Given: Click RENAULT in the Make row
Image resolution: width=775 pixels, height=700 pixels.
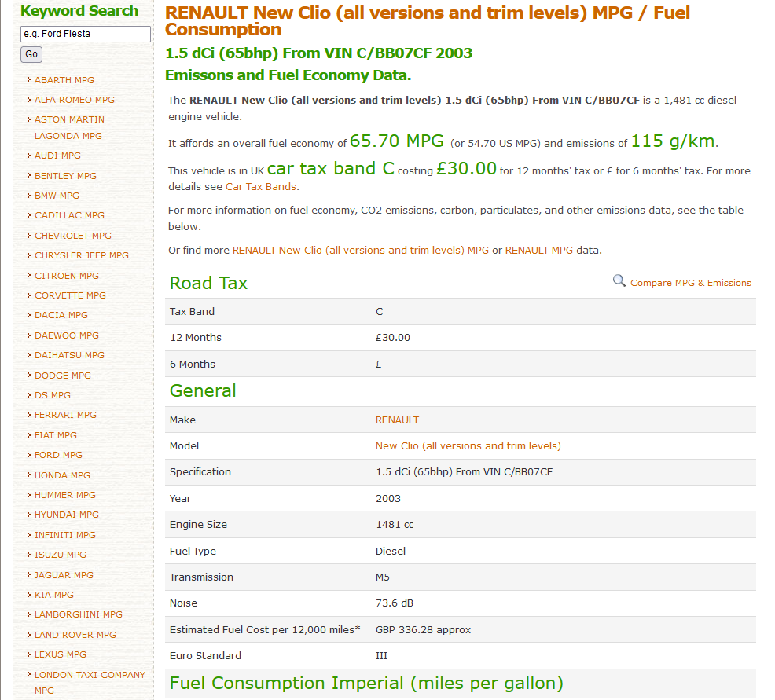Looking at the screenshot, I should coord(397,420).
